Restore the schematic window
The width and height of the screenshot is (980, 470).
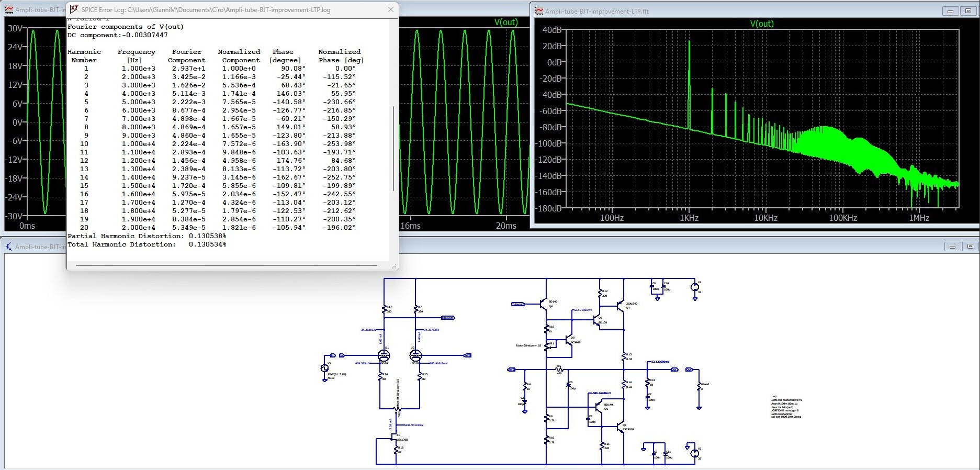(x=970, y=247)
